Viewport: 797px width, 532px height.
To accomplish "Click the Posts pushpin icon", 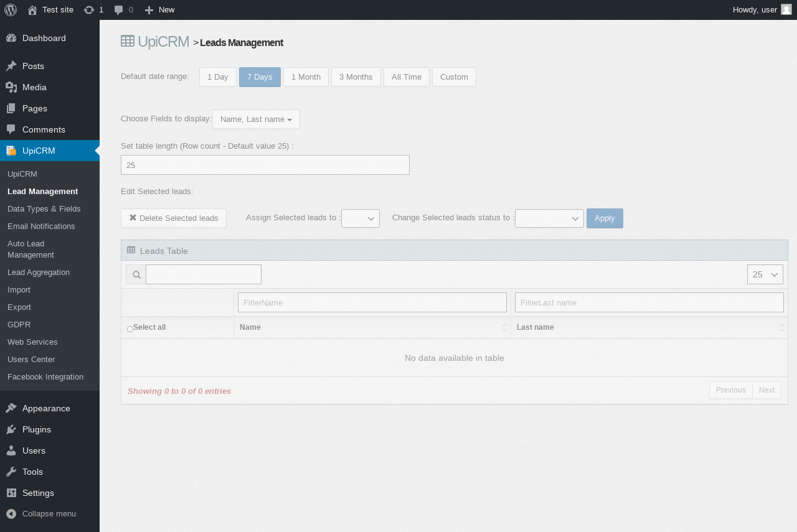I will pos(11,66).
